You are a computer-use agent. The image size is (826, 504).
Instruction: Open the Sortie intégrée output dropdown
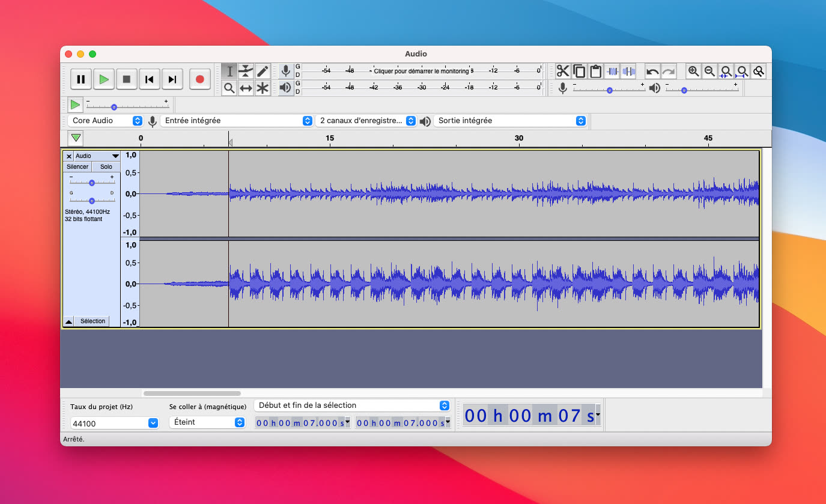[x=510, y=120]
